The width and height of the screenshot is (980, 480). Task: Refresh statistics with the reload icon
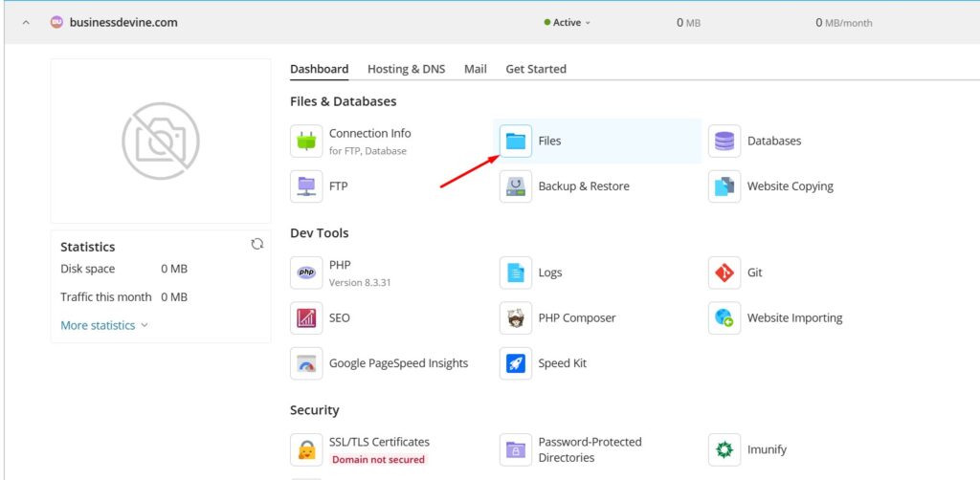coord(256,244)
